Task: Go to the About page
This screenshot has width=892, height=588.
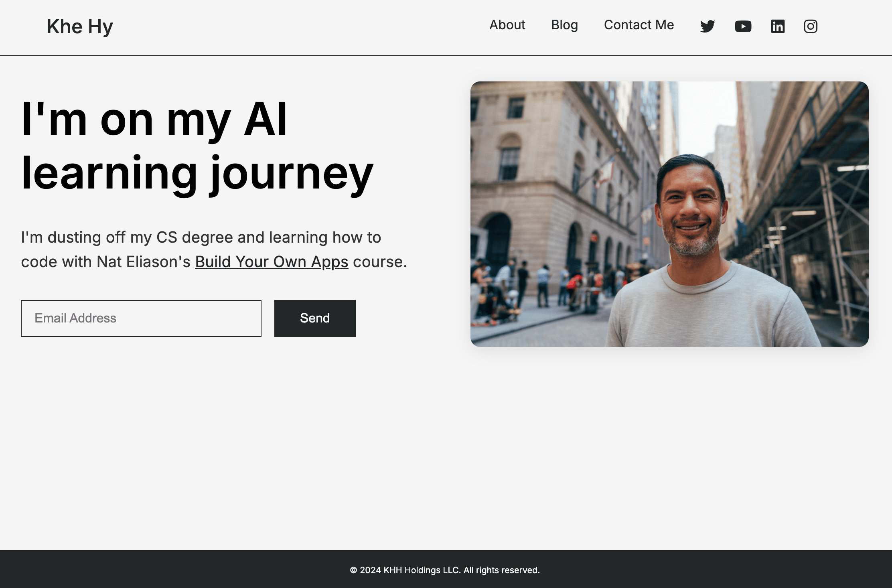Action: (507, 25)
